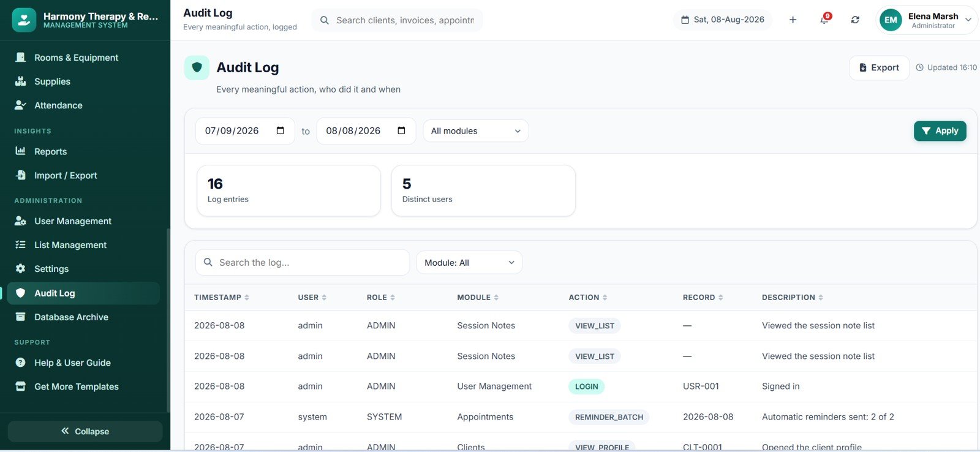Click the Database Archive box icon
980x452 pixels.
click(20, 317)
